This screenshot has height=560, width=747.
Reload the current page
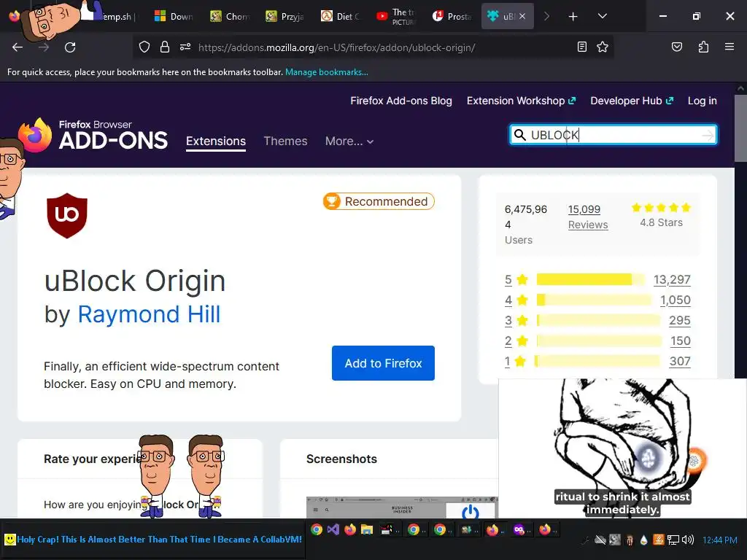70,47
